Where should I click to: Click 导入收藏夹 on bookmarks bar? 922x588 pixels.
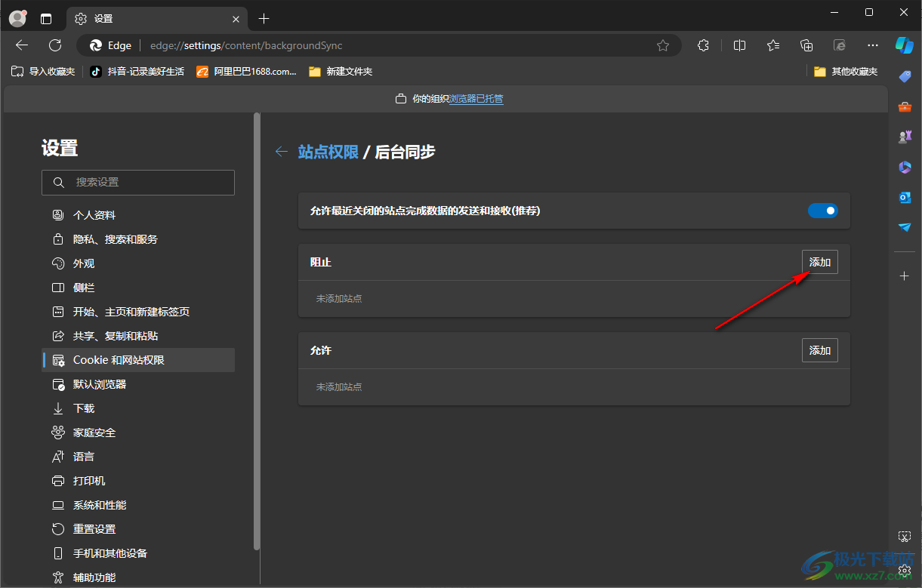(x=43, y=72)
